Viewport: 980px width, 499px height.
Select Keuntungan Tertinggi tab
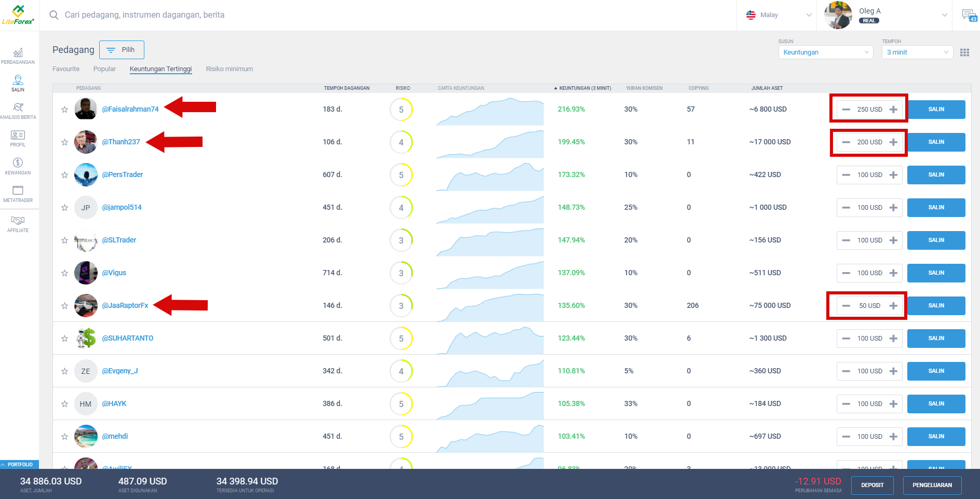coord(160,69)
